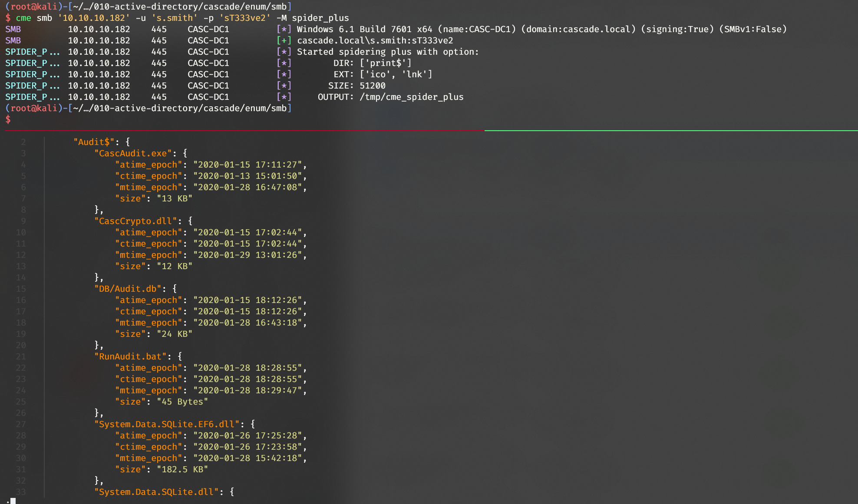This screenshot has width=858, height=504.
Task: Click the empty shell prompt '$' at bottom
Action: (x=8, y=119)
